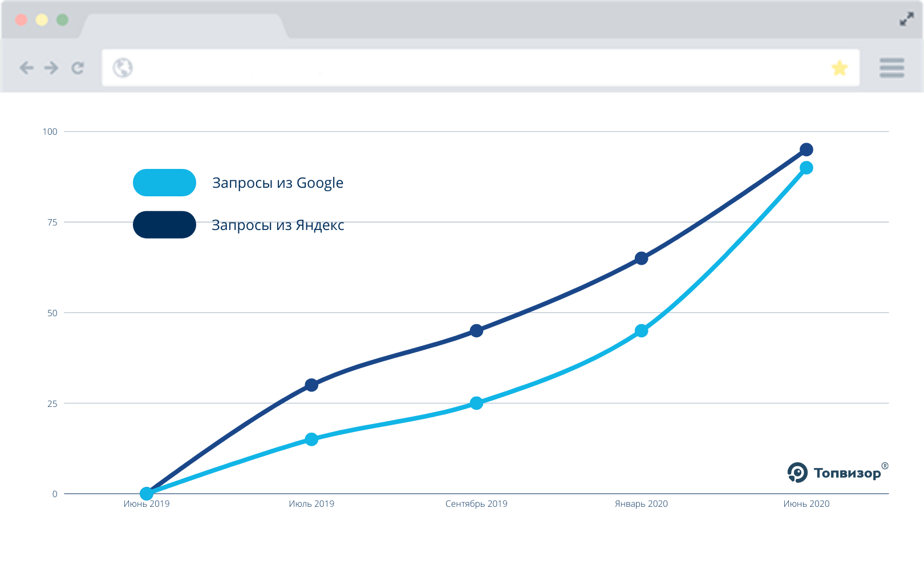The height and width of the screenshot is (565, 924).
Task: Bookmark page with yellow star icon
Action: point(840,68)
